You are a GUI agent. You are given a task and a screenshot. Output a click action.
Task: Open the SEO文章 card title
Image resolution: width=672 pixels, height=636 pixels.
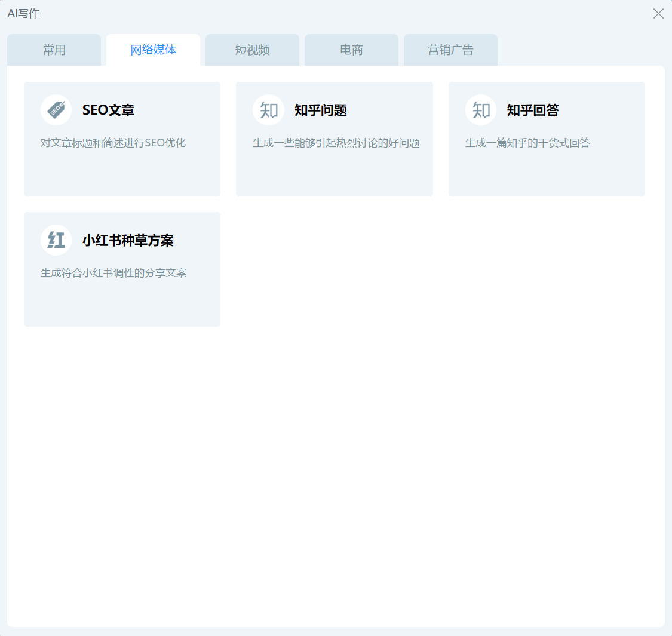(x=109, y=110)
